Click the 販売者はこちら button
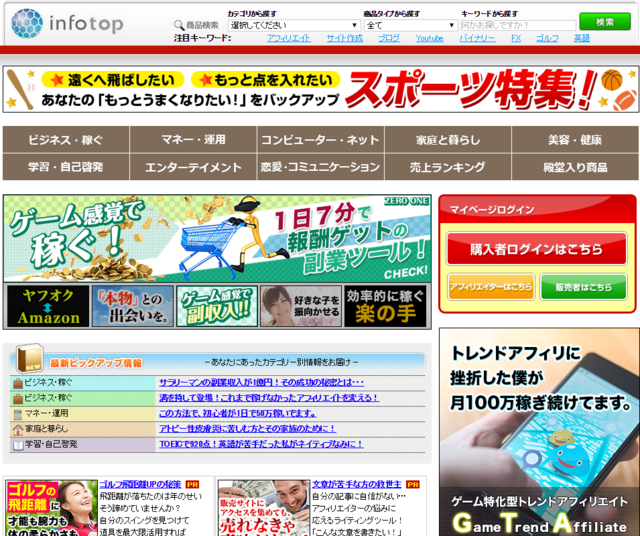Image resolution: width=640 pixels, height=536 pixels. [583, 287]
